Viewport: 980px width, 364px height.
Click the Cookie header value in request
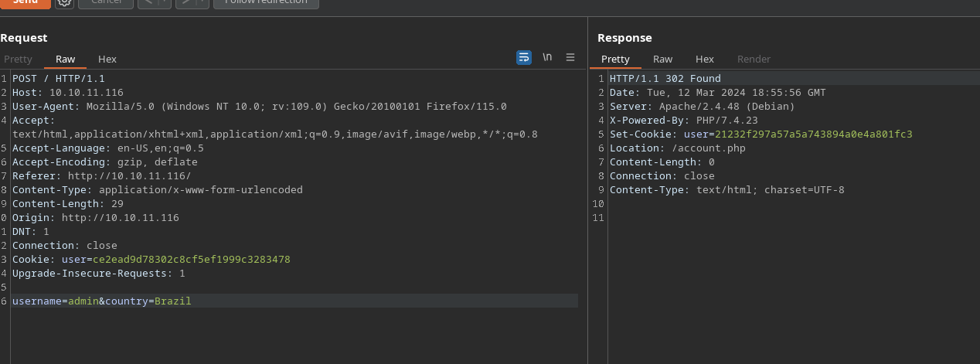(x=191, y=260)
